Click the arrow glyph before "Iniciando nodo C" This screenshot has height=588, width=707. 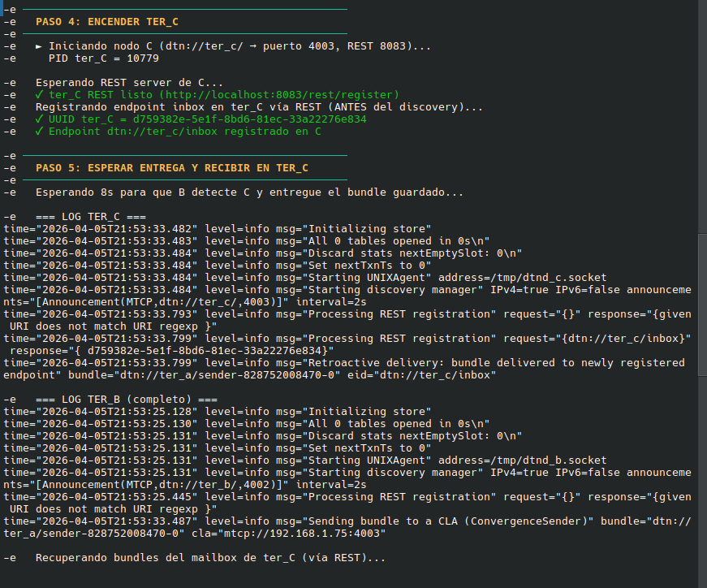tap(40, 46)
